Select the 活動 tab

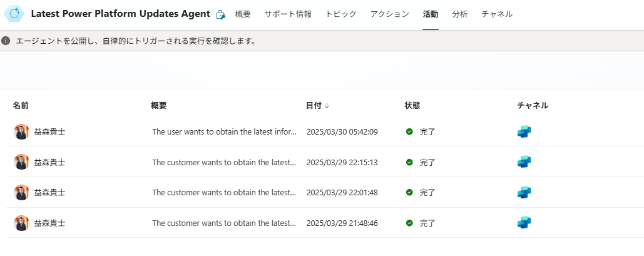click(x=431, y=14)
